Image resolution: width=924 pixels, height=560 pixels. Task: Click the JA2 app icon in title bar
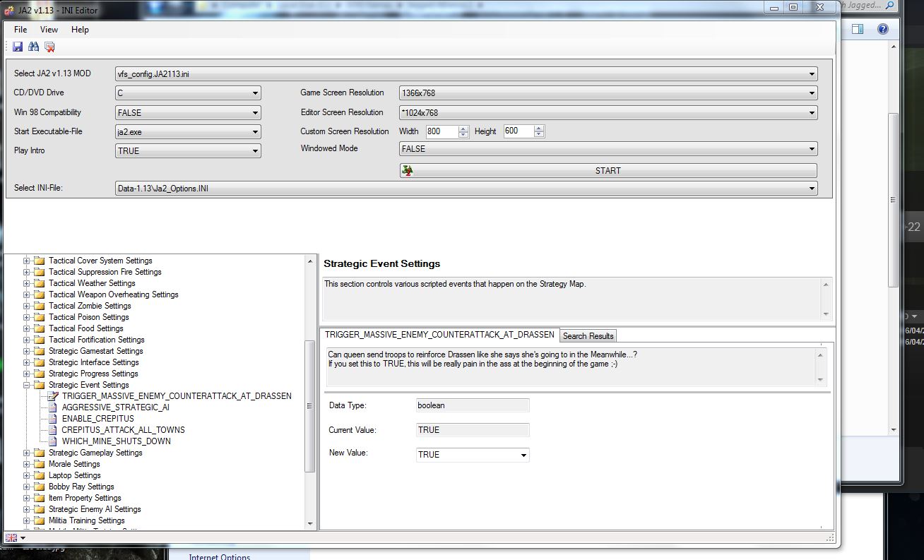(x=8, y=10)
